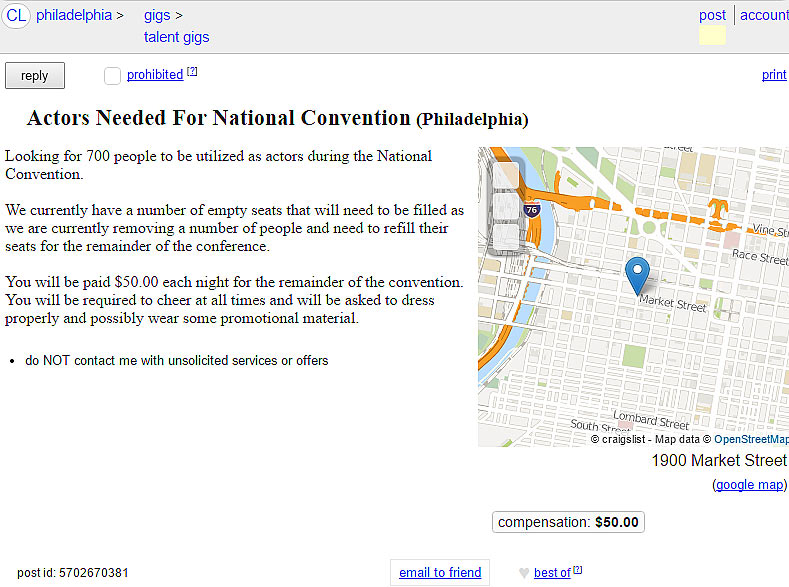Open the [?] help next to prohibited
789x587 pixels.
(192, 71)
